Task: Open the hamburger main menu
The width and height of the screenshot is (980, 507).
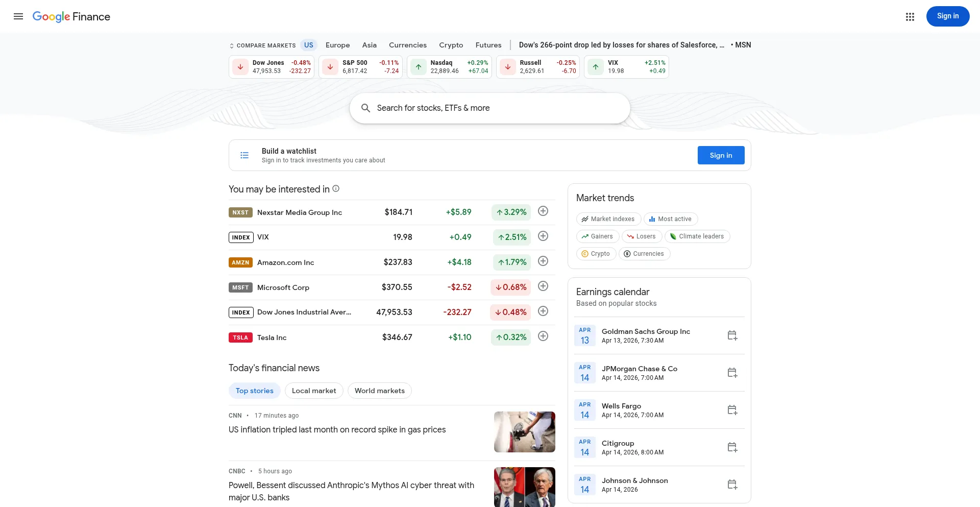Action: [18, 16]
